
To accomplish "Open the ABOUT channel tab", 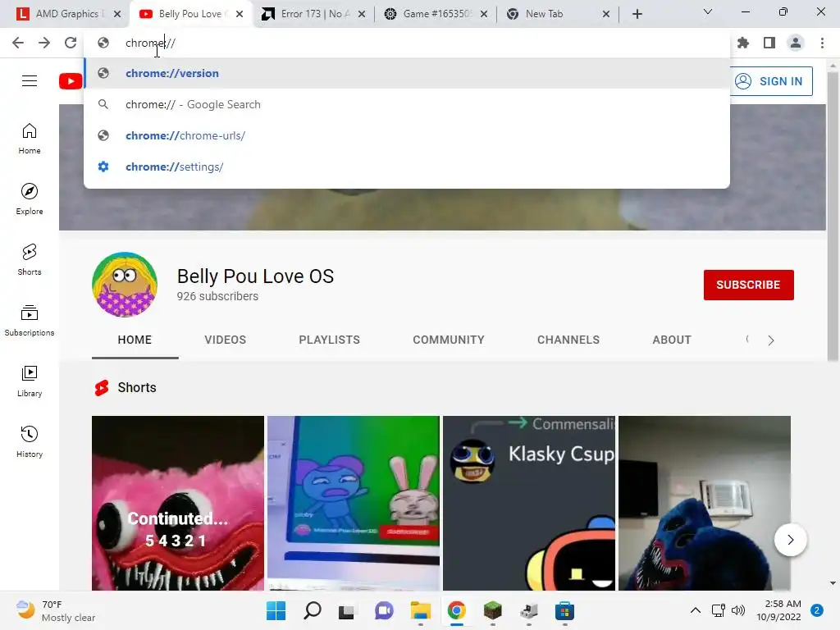I will pos(672,340).
